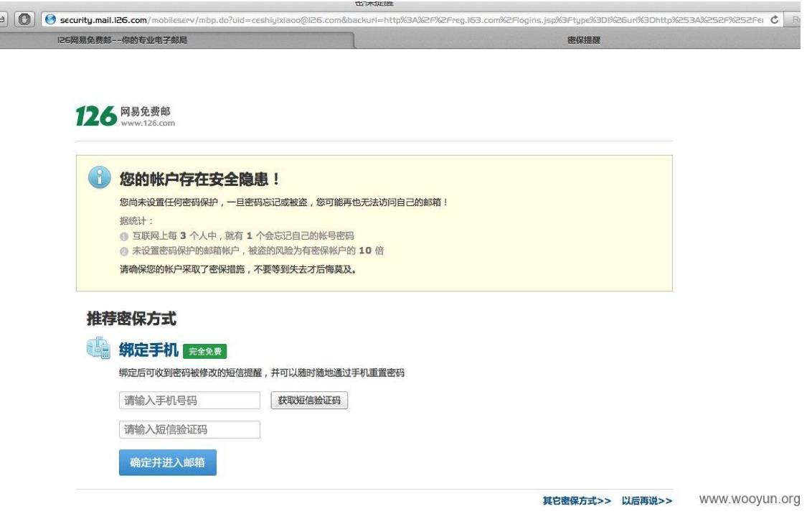The width and height of the screenshot is (812, 514).
Task: Click the globe site icon in the address bar
Action: coord(50,19)
